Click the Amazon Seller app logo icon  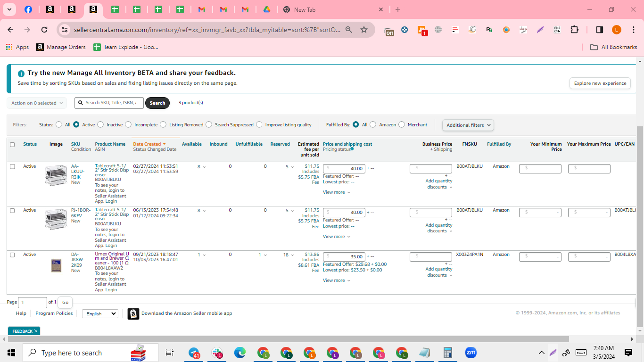[x=133, y=314]
